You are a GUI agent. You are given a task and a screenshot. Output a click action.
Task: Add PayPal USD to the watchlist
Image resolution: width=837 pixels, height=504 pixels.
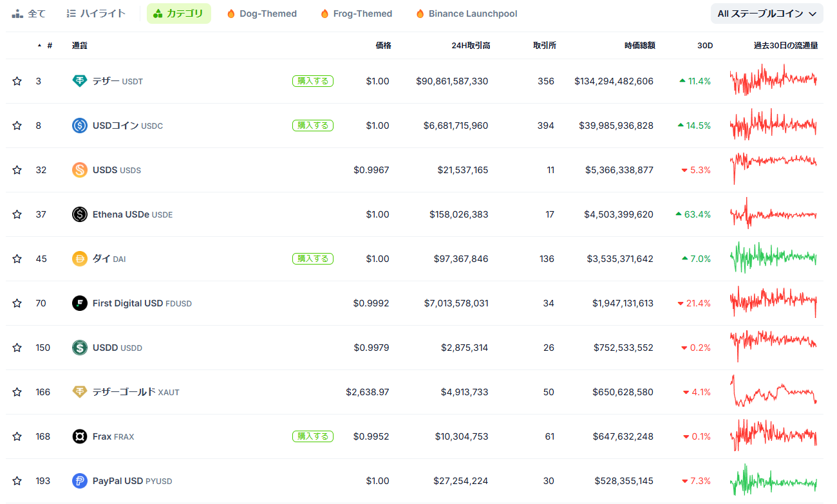click(x=17, y=481)
